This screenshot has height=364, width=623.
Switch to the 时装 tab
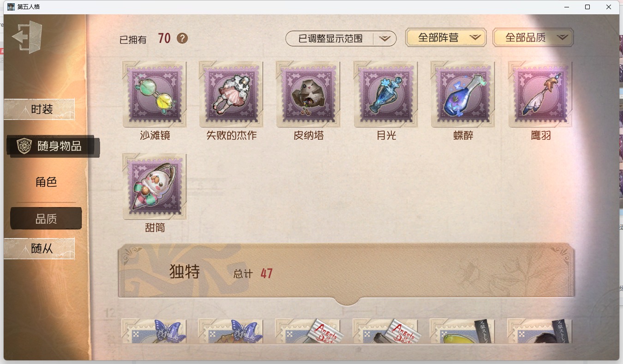pos(39,109)
